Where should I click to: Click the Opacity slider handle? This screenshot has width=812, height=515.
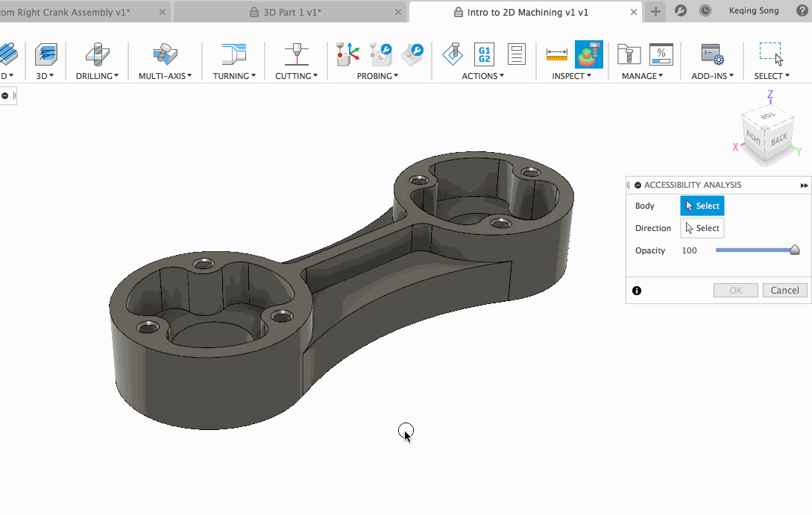click(795, 250)
